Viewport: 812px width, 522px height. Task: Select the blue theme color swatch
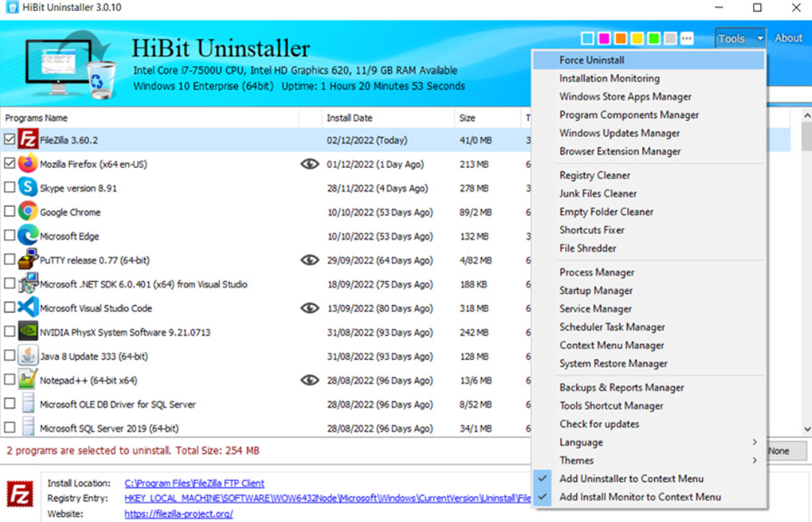(587, 38)
